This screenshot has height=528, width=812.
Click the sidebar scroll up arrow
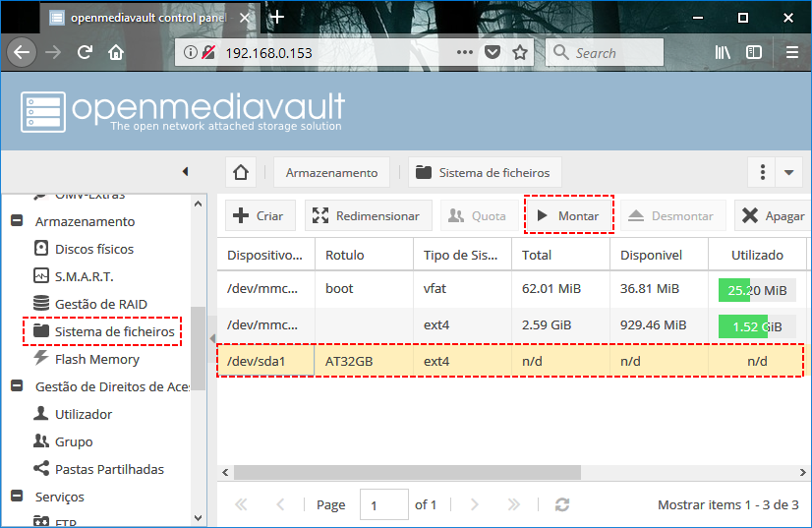click(198, 205)
